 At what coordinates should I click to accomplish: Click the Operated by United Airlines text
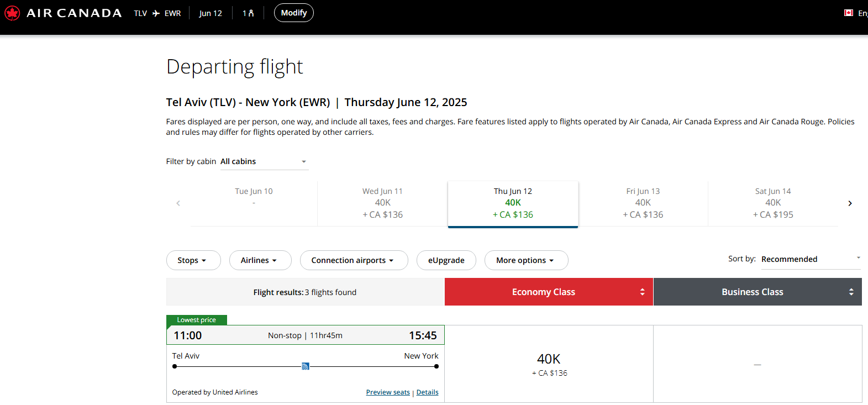[x=215, y=392]
